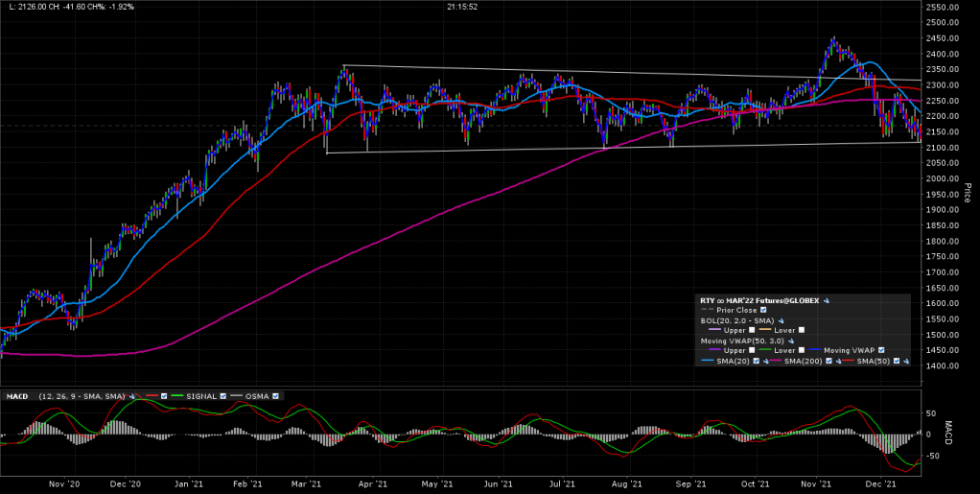Open the SMA(20) configuration wrench icon

766,361
